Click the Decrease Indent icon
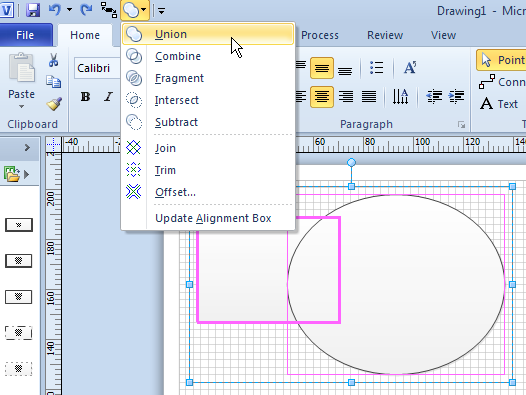 pyautogui.click(x=434, y=97)
